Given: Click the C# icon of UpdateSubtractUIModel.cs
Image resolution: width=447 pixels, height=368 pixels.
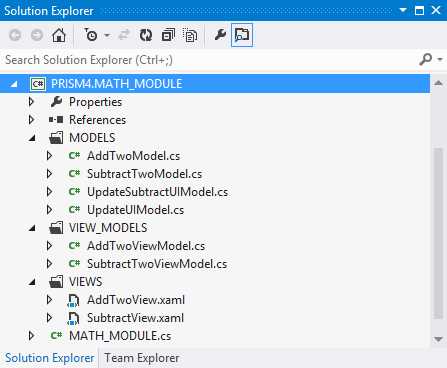Looking at the screenshot, I should click(x=74, y=191).
